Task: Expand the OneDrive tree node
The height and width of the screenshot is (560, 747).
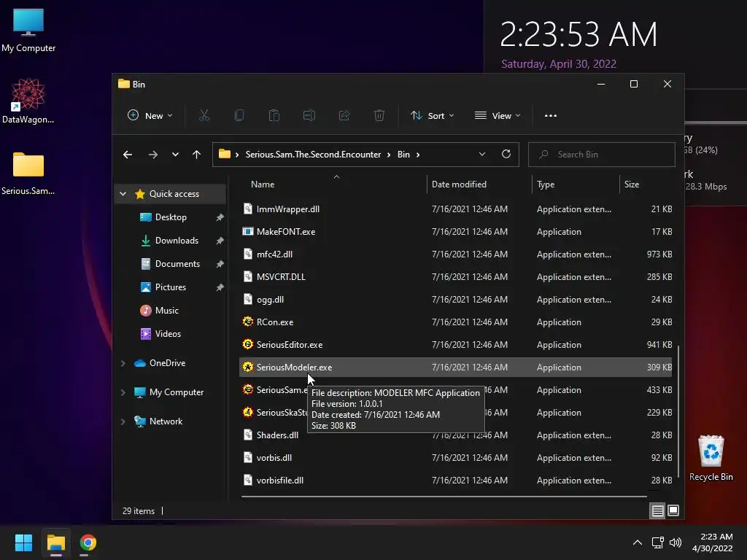Action: coord(123,363)
